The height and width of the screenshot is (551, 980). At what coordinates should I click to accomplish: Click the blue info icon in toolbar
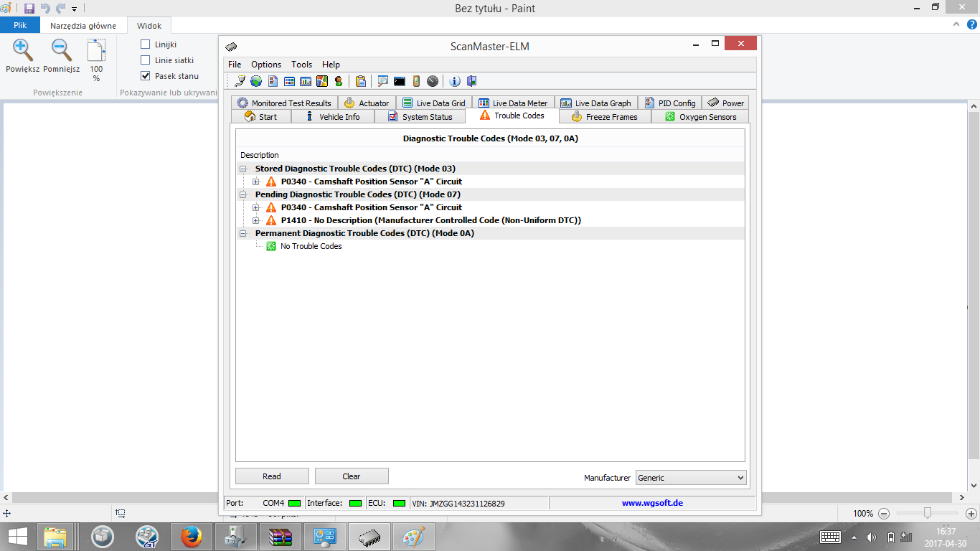point(454,81)
